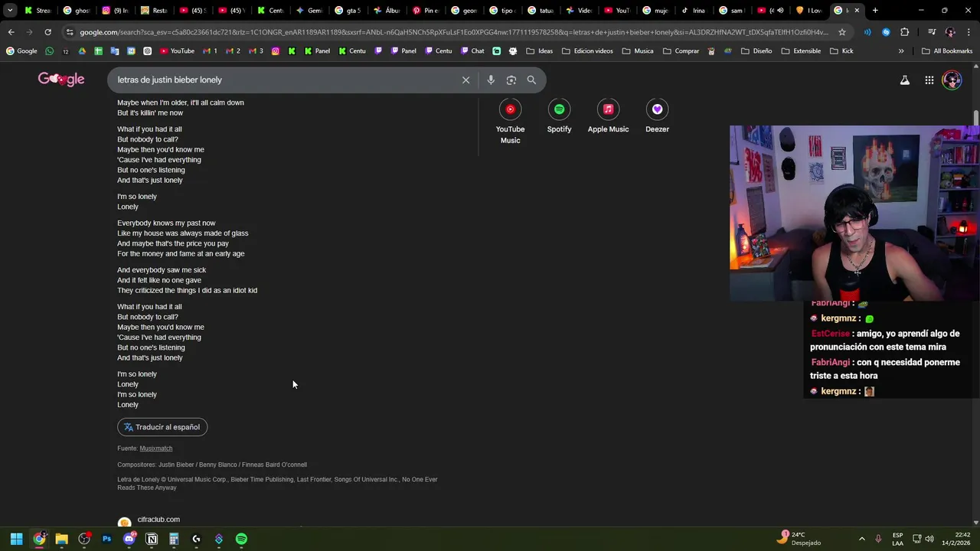View site information in address bar
The image size is (980, 551).
click(x=70, y=32)
